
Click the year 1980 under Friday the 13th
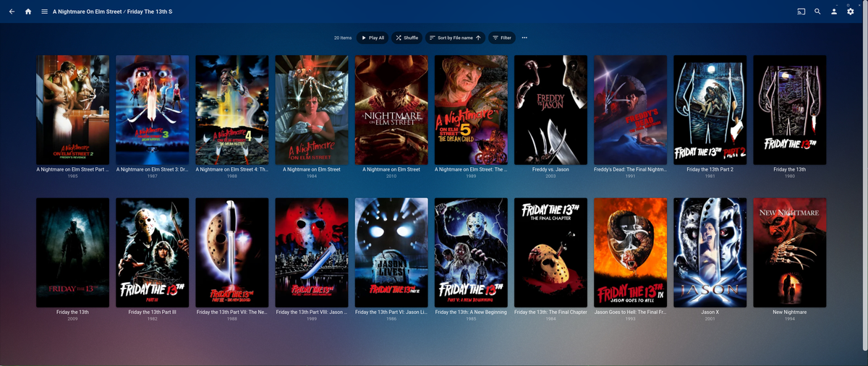(789, 176)
